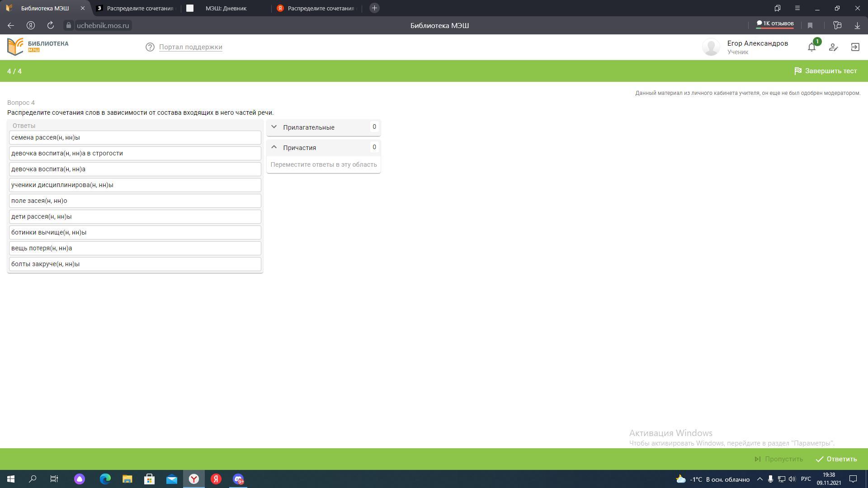Open Microsoft Edge from the taskbar
This screenshot has height=488, width=868.
click(105, 479)
